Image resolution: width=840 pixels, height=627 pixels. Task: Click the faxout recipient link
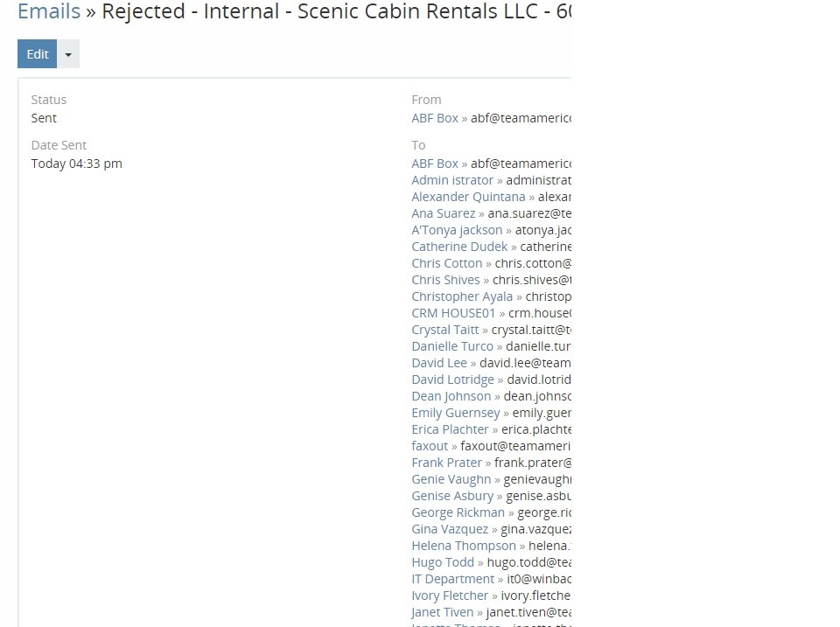point(430,446)
